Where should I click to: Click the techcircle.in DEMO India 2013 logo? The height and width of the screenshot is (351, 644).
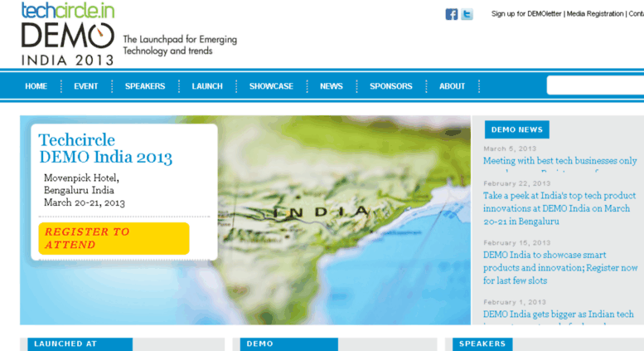coord(68,34)
